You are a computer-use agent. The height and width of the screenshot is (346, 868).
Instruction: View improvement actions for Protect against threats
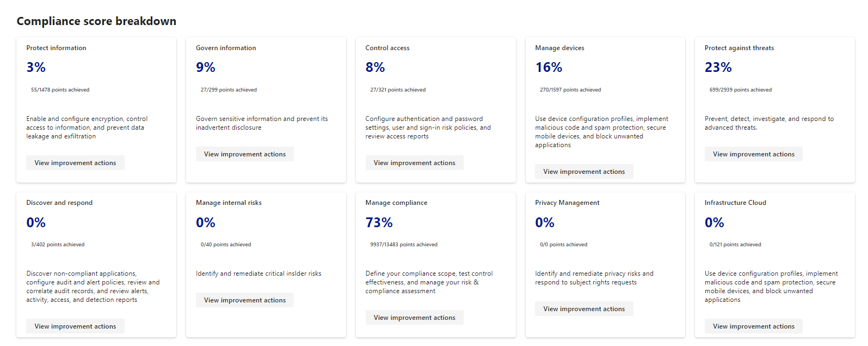[753, 154]
